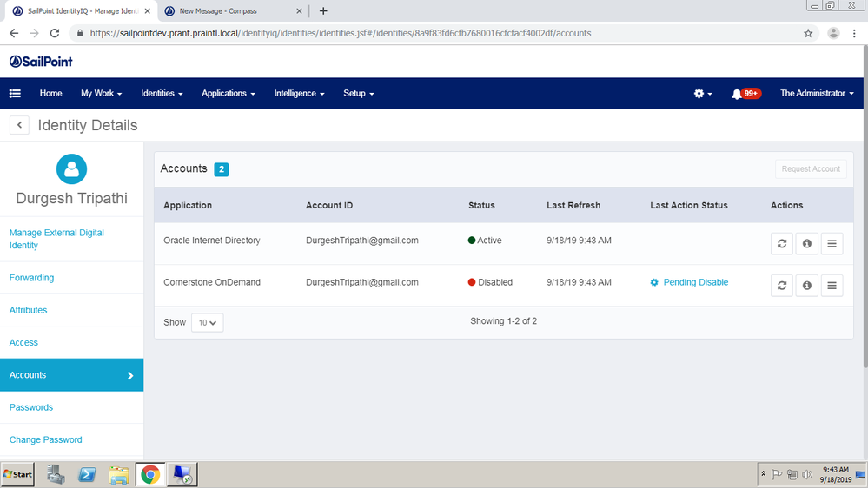The width and height of the screenshot is (868, 488).
Task: Refresh the Oracle Internet Directory account
Action: coord(782,244)
